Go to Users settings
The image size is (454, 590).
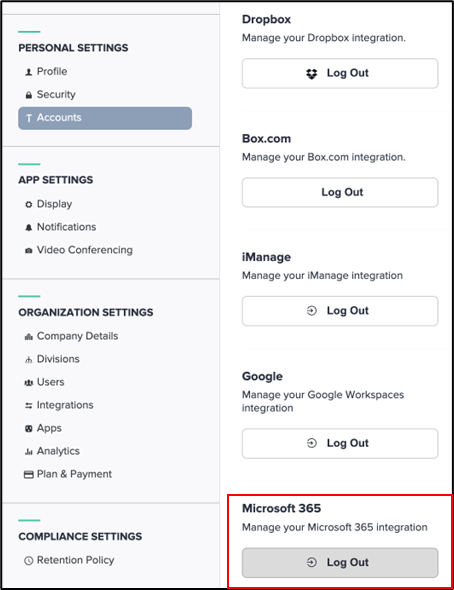50,382
